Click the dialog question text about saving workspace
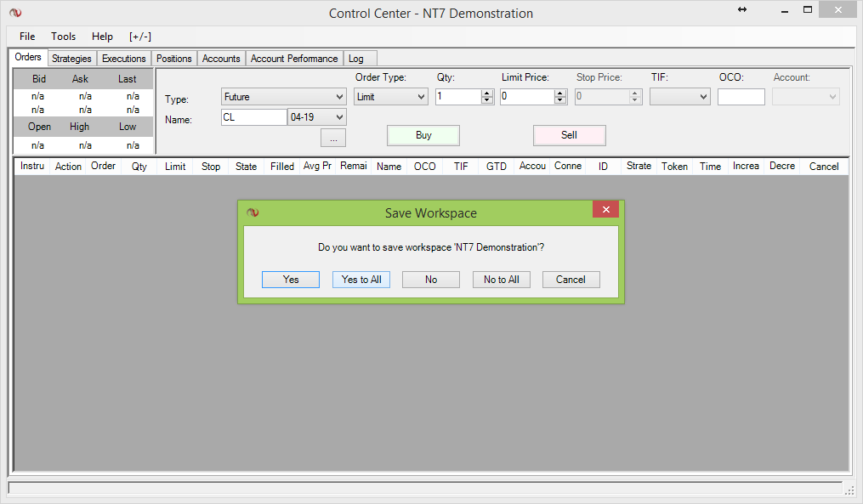 pyautogui.click(x=431, y=247)
